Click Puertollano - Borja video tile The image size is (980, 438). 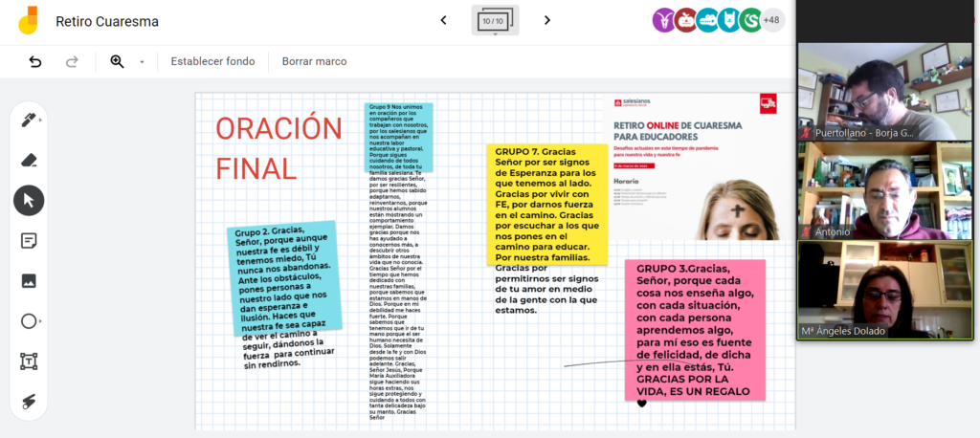point(885,92)
